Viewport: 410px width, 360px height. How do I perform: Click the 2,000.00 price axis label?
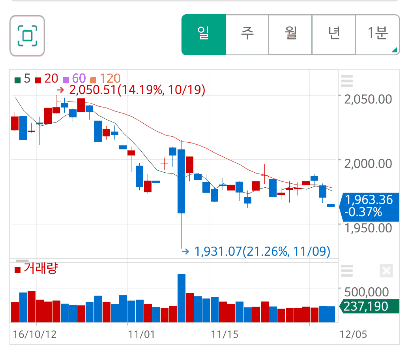pyautogui.click(x=368, y=164)
